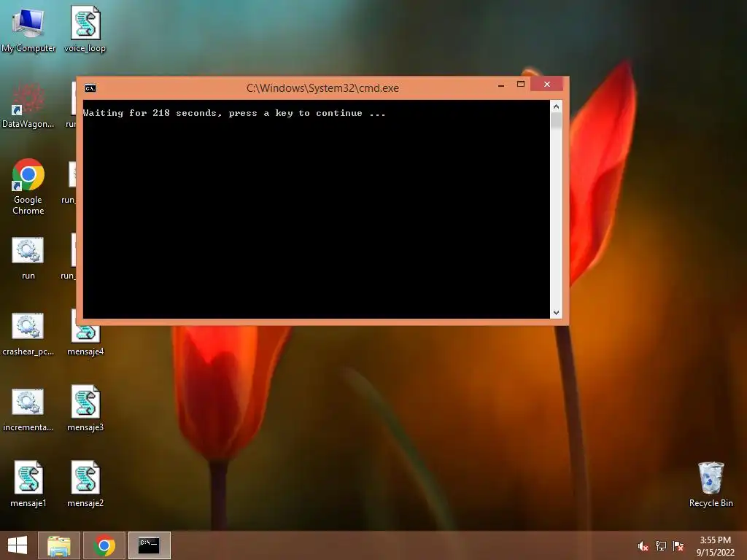Open the network tray icon

(661, 546)
